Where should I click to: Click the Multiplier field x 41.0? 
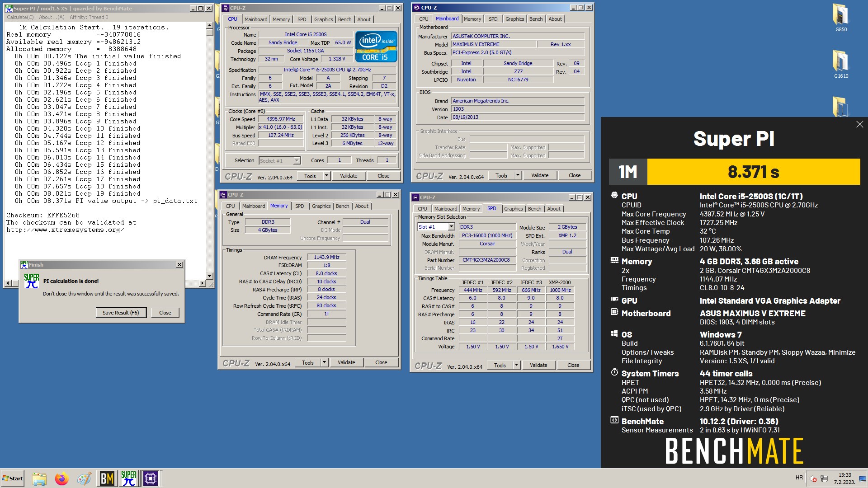tap(280, 127)
